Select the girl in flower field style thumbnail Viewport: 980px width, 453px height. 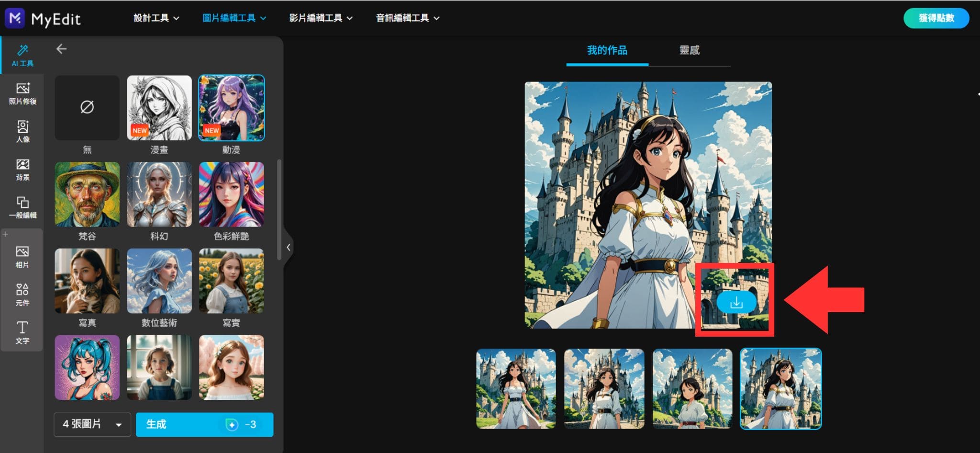pyautogui.click(x=232, y=367)
